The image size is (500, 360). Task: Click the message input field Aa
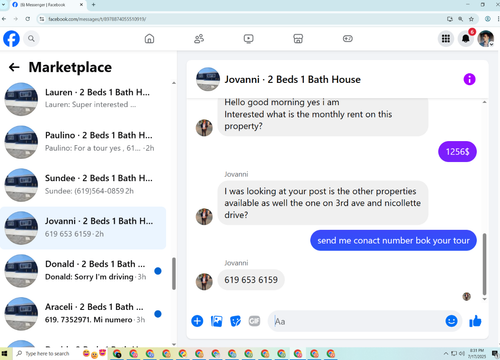(355, 321)
